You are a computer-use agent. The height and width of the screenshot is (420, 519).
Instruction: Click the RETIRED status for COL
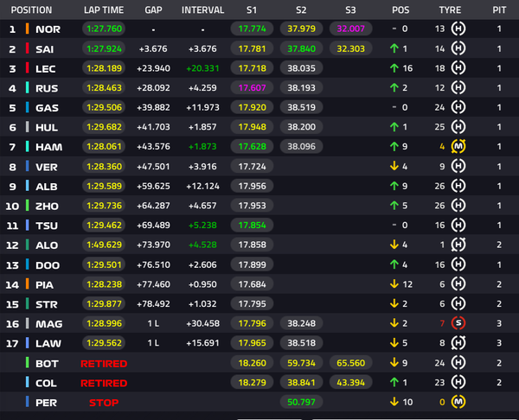point(104,383)
